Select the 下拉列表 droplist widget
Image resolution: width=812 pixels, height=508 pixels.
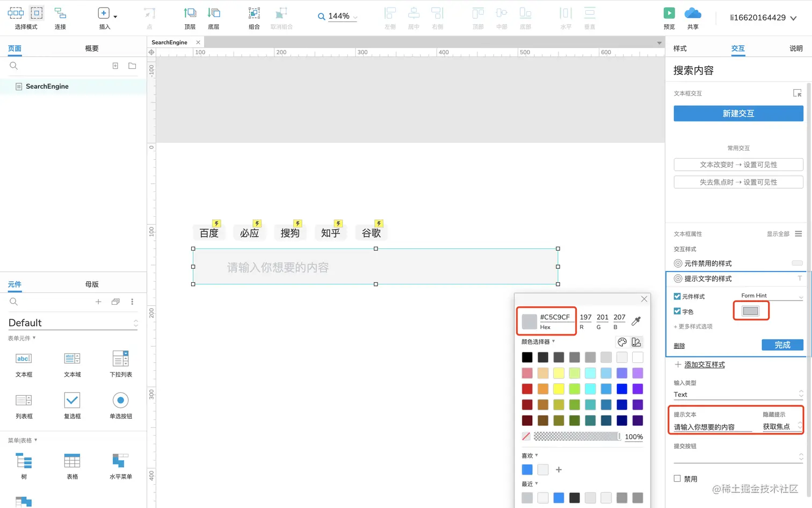click(x=121, y=363)
